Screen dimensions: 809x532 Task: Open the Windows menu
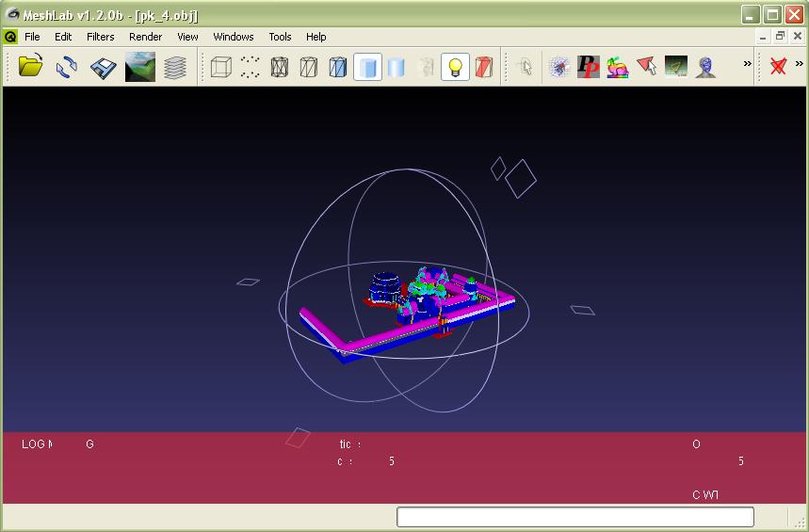pyautogui.click(x=234, y=37)
